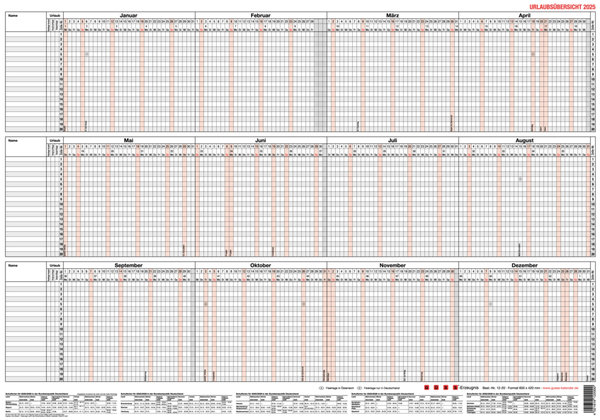
Task: Click the Mai month header
Action: coord(129,141)
